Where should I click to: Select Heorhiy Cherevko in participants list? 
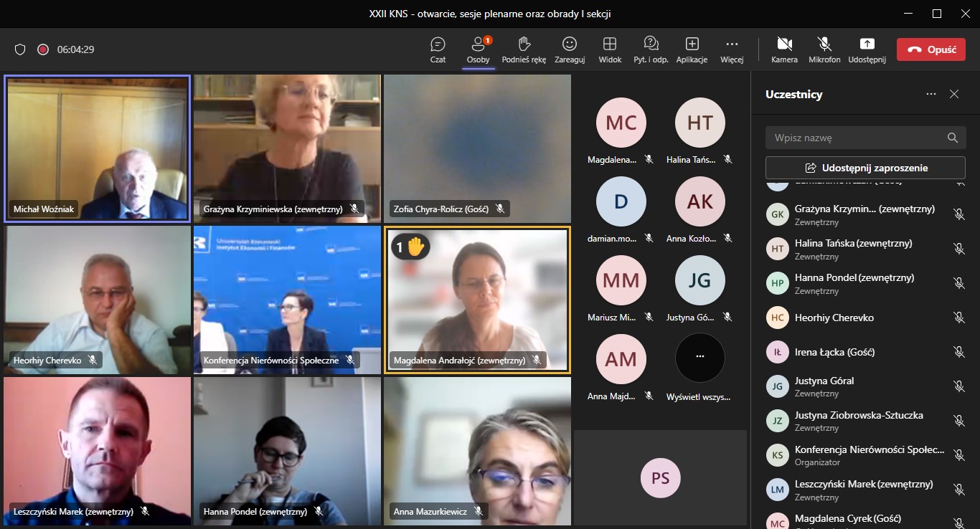click(834, 318)
